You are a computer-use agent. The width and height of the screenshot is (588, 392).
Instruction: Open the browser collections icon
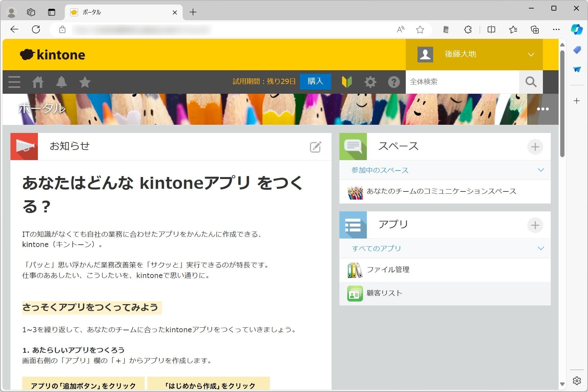(535, 30)
